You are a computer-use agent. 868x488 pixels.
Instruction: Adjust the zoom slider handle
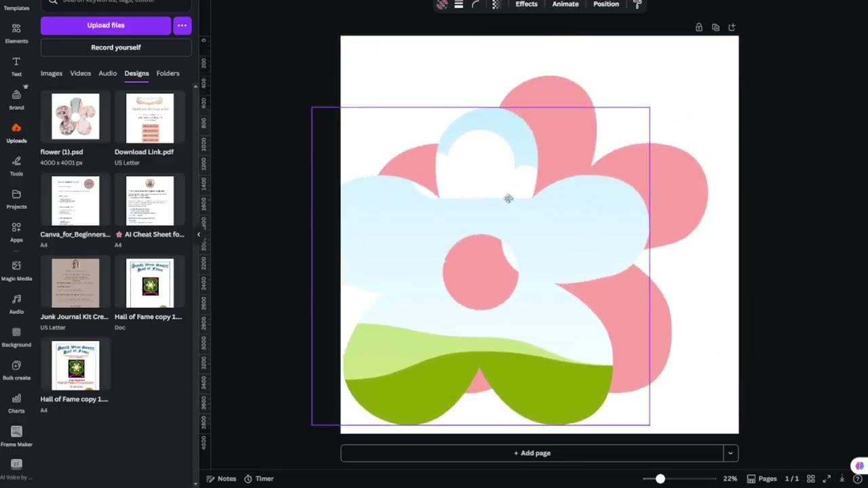click(660, 479)
